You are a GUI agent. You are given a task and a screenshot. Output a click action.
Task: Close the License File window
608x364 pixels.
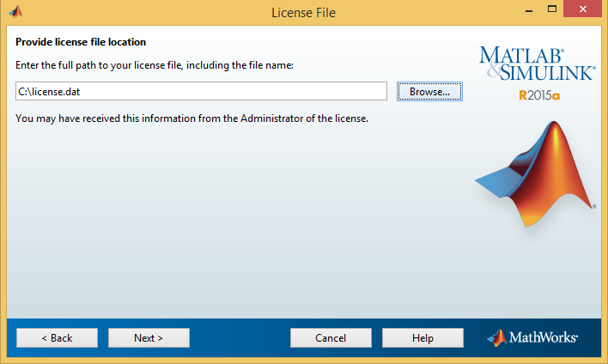tap(582, 9)
